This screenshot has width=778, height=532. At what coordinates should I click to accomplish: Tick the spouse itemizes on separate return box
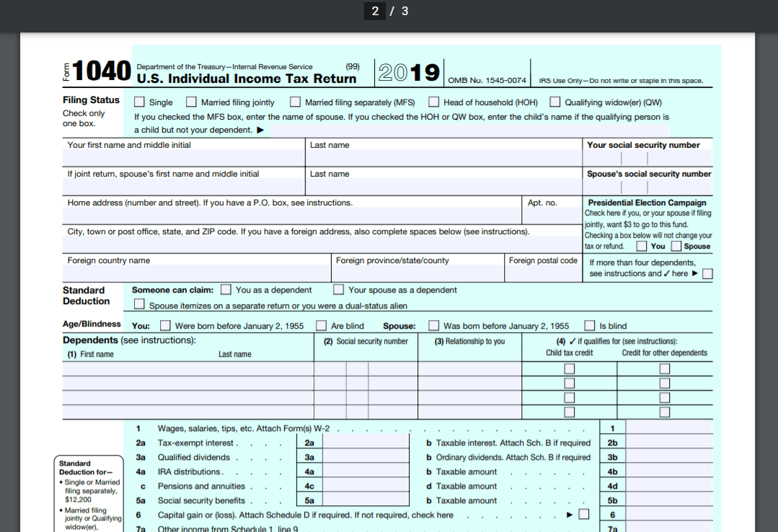pyautogui.click(x=140, y=305)
